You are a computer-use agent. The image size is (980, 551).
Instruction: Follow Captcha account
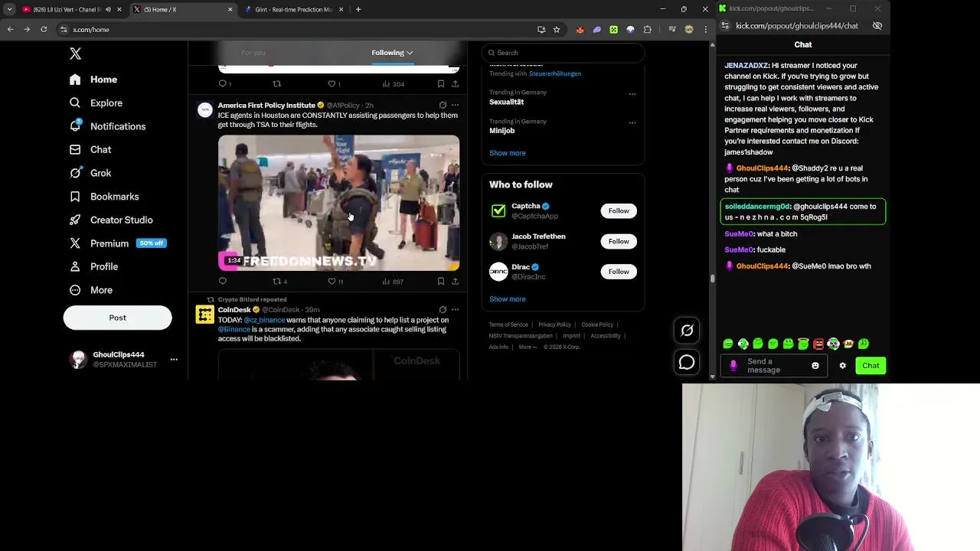point(619,210)
